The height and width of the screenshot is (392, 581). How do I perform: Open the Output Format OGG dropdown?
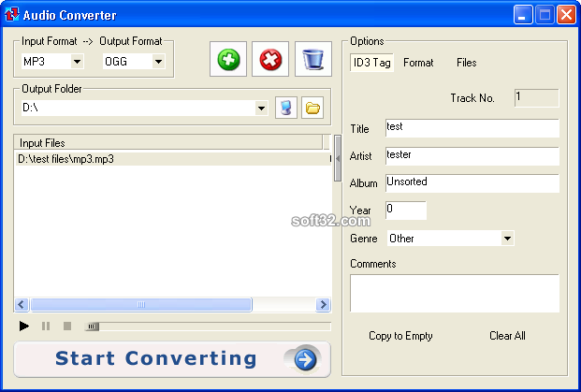click(x=159, y=62)
